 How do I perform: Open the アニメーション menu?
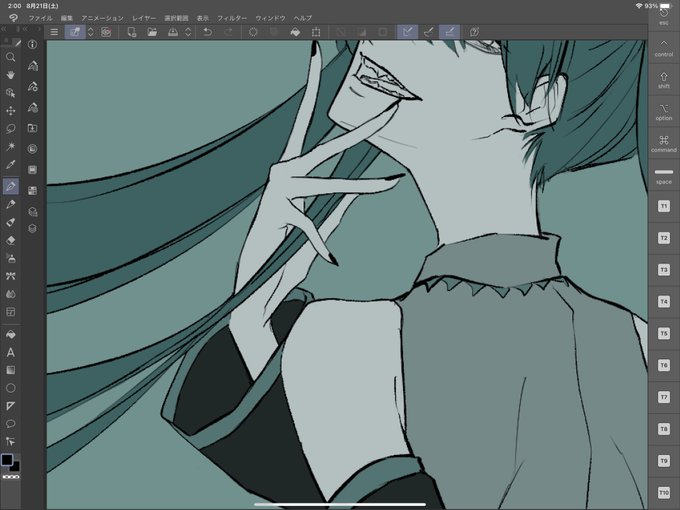(102, 18)
